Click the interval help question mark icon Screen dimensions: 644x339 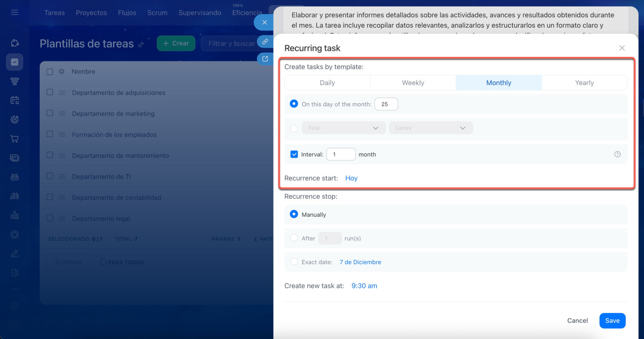click(x=617, y=154)
